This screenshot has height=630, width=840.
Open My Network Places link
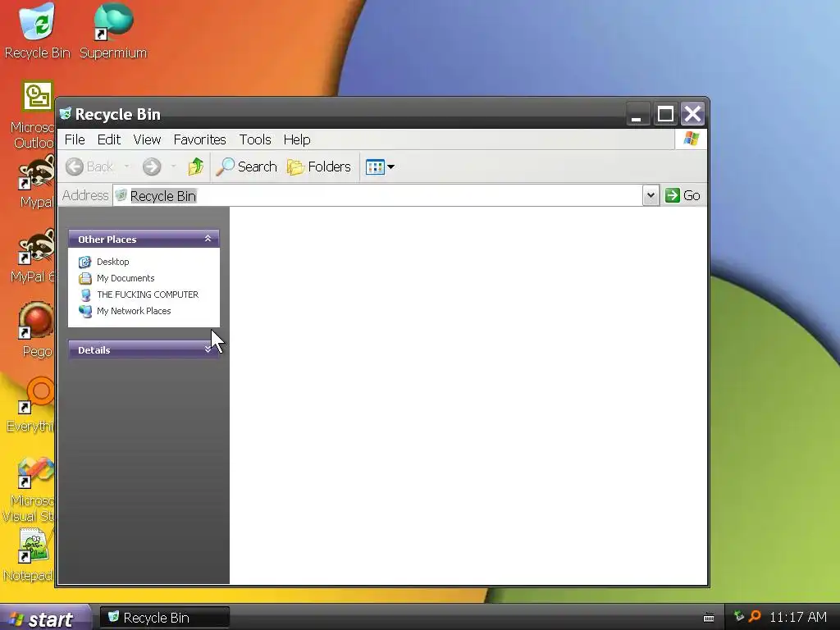pyautogui.click(x=125, y=311)
